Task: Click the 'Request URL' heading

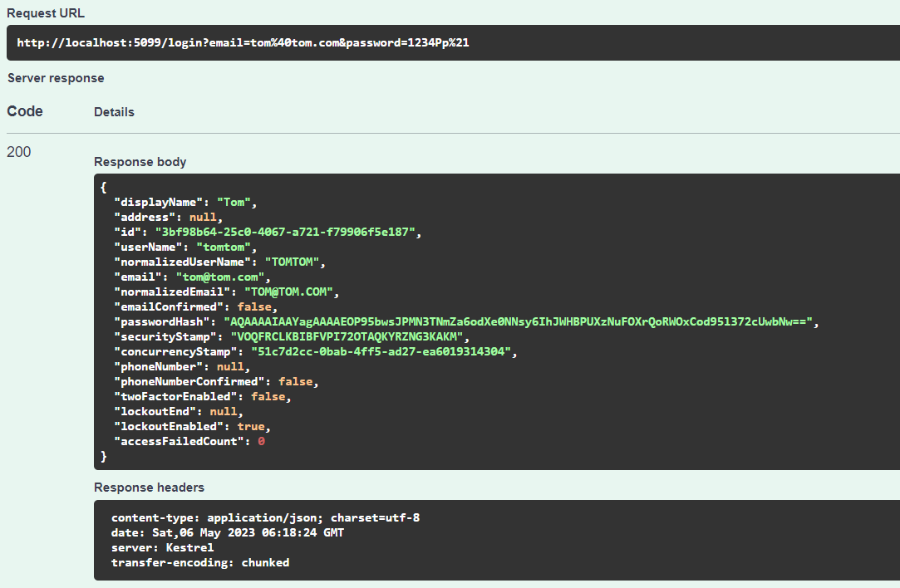Action: (x=46, y=12)
